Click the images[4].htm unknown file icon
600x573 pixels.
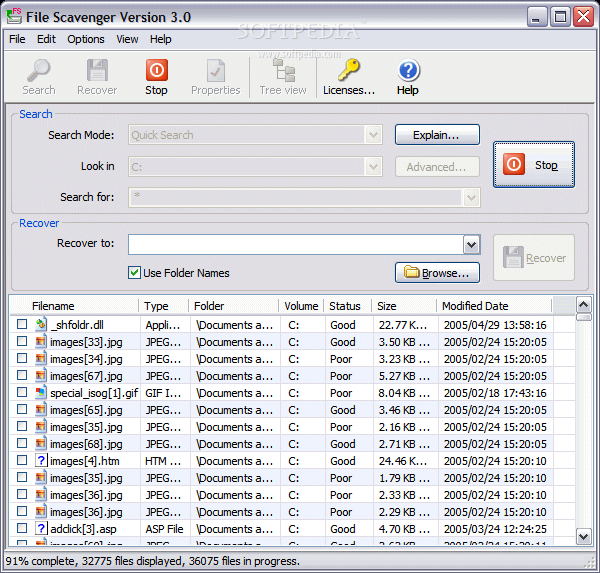[x=41, y=460]
